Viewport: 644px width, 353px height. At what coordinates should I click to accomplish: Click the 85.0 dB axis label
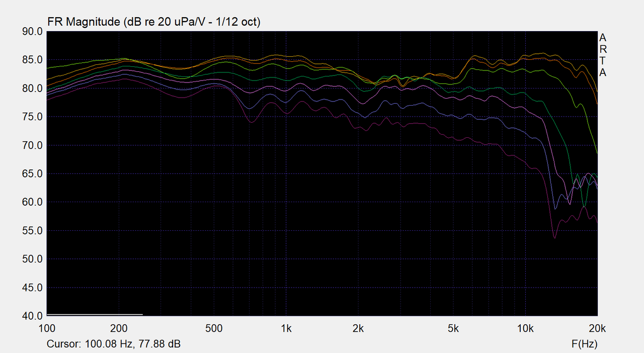[33, 60]
